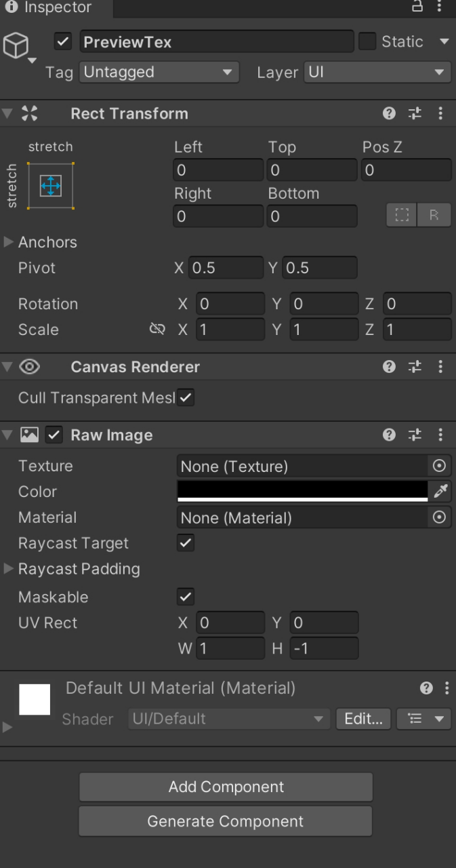Click the shader Edit... button
456x868 pixels.
coord(363,719)
